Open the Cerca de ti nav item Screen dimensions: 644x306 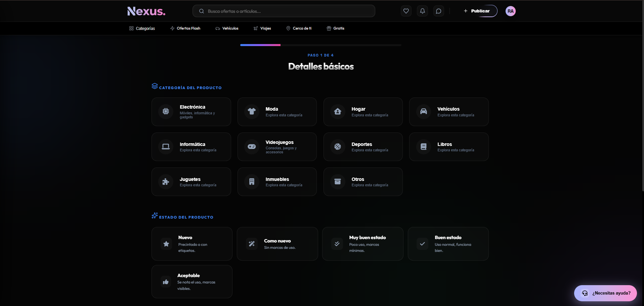(x=299, y=29)
